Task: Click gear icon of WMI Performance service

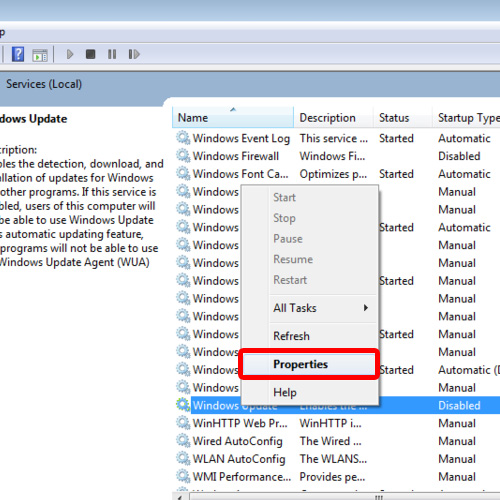Action: click(183, 476)
